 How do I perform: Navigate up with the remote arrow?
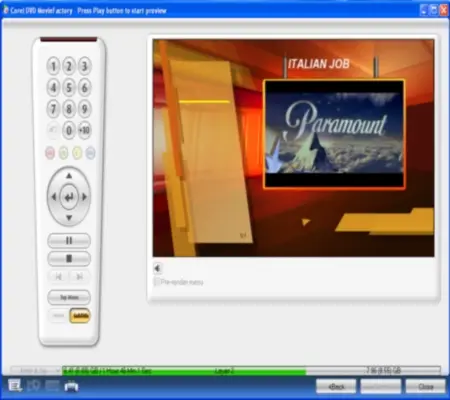point(69,176)
